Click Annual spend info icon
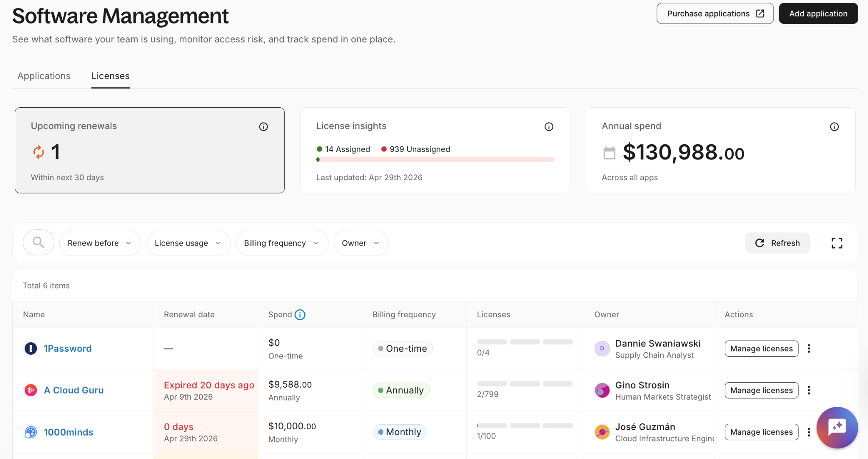The image size is (868, 459). click(834, 127)
